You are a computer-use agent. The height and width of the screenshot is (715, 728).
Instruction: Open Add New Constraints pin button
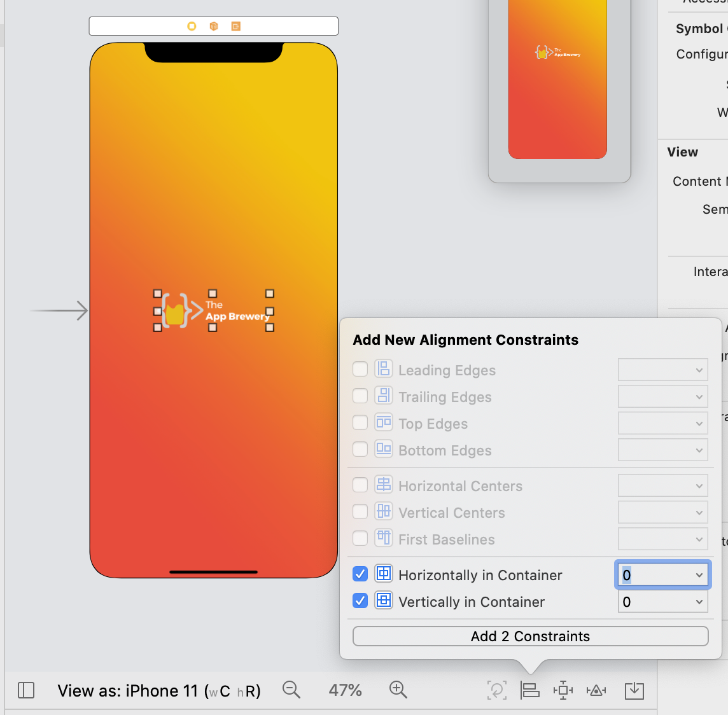(563, 690)
